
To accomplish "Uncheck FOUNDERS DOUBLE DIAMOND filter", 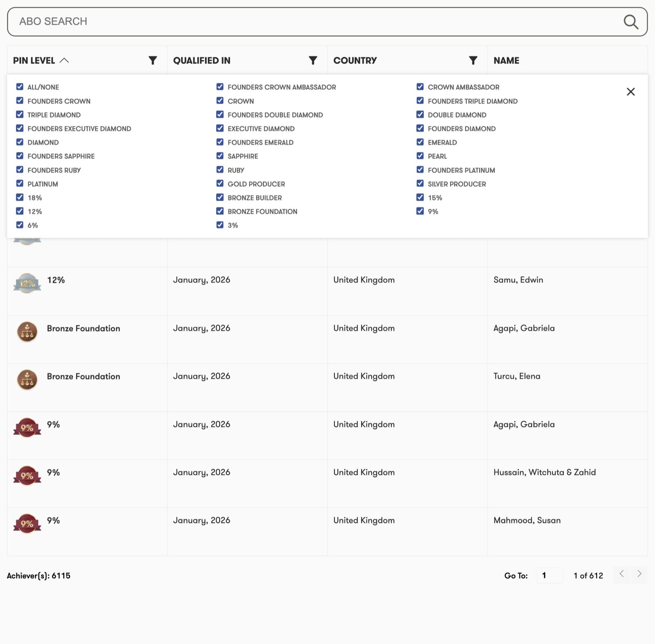I will tap(220, 115).
